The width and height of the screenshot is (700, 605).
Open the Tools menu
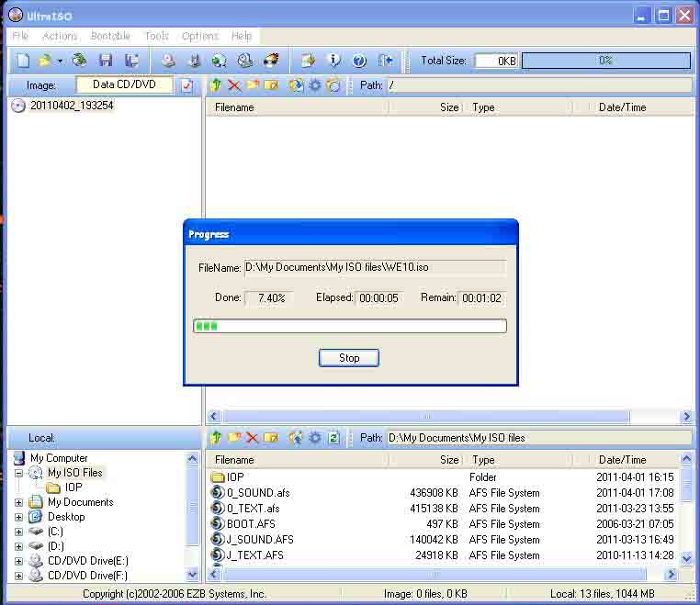coord(156,36)
